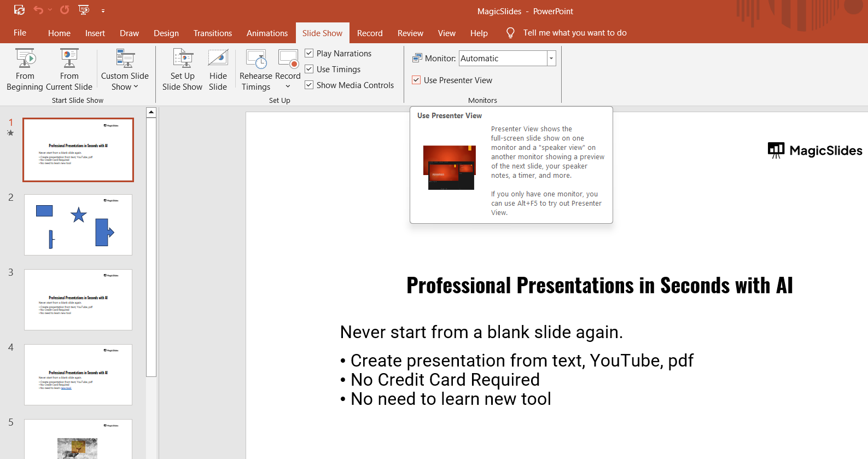
Task: Select slide 2 thumbnail with shapes
Action: 78,224
